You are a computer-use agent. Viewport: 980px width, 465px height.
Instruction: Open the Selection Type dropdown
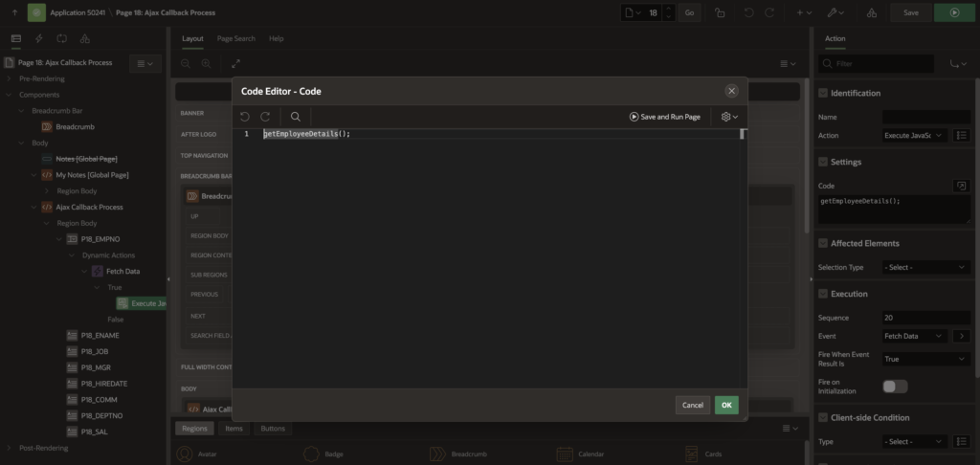(925, 267)
